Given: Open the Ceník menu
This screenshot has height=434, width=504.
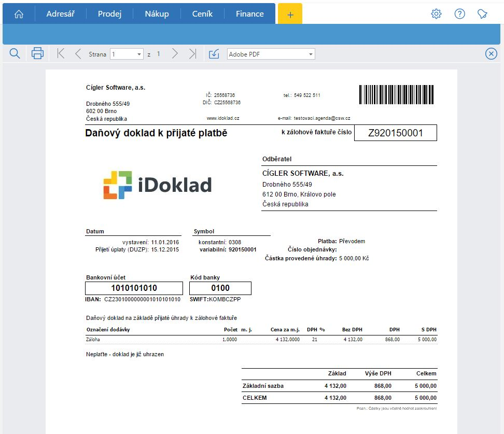Looking at the screenshot, I should coord(202,14).
